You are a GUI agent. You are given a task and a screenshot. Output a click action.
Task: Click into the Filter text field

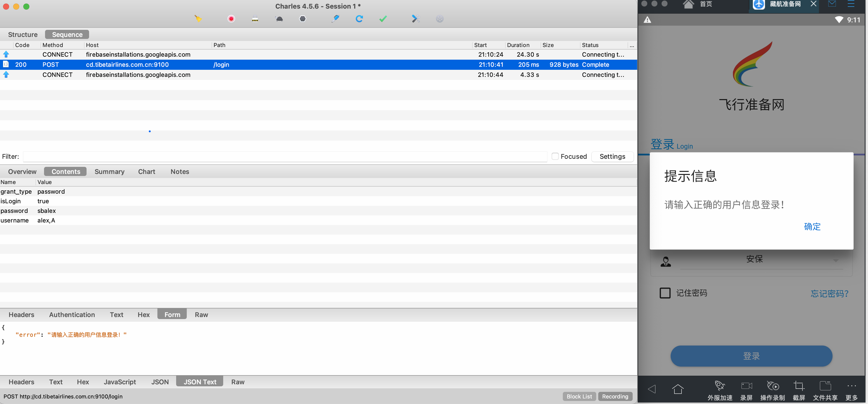(285, 156)
